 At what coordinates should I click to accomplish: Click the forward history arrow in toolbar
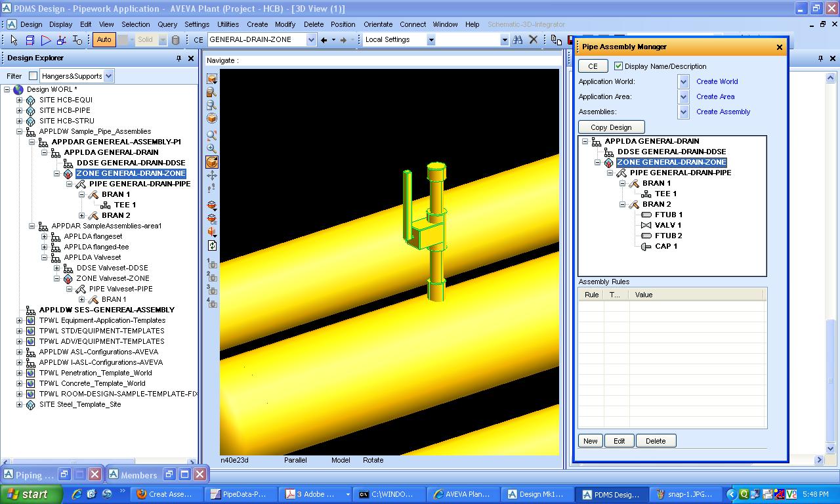[x=343, y=40]
